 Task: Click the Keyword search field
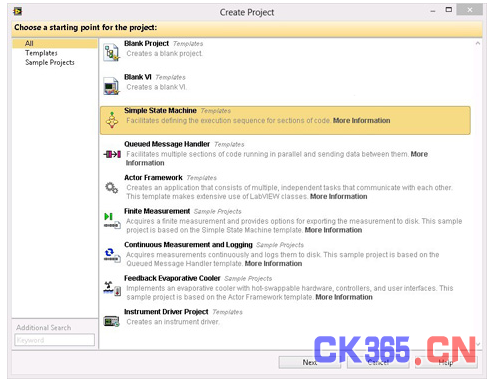pos(54,340)
